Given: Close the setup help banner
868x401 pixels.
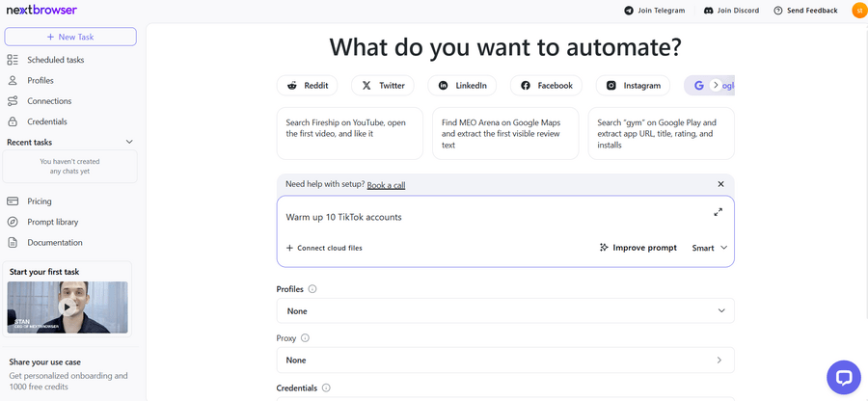Looking at the screenshot, I should pos(720,184).
